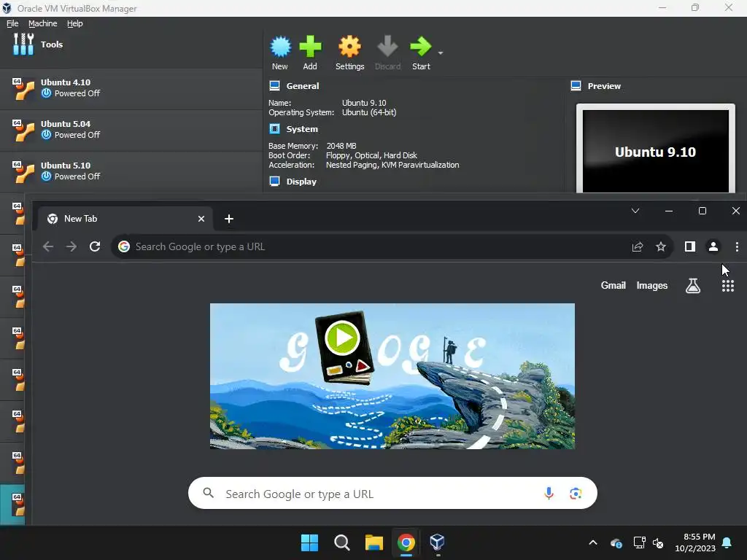Click the greyed Discard toolbar button
Viewport: 747px width, 560px height.
387,52
